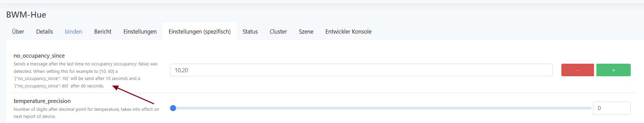Open the Entwickler Konsole tab
This screenshot has height=123, width=644.
point(348,32)
